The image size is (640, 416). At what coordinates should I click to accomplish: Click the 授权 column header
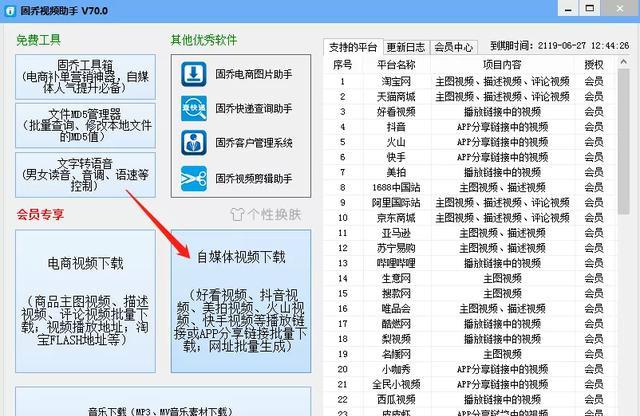(594, 65)
